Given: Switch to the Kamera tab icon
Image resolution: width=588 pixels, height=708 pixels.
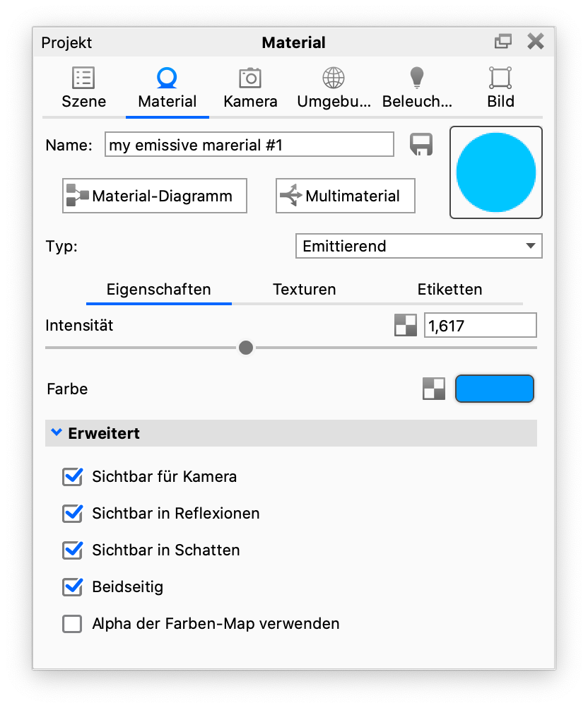Looking at the screenshot, I should pos(249,78).
